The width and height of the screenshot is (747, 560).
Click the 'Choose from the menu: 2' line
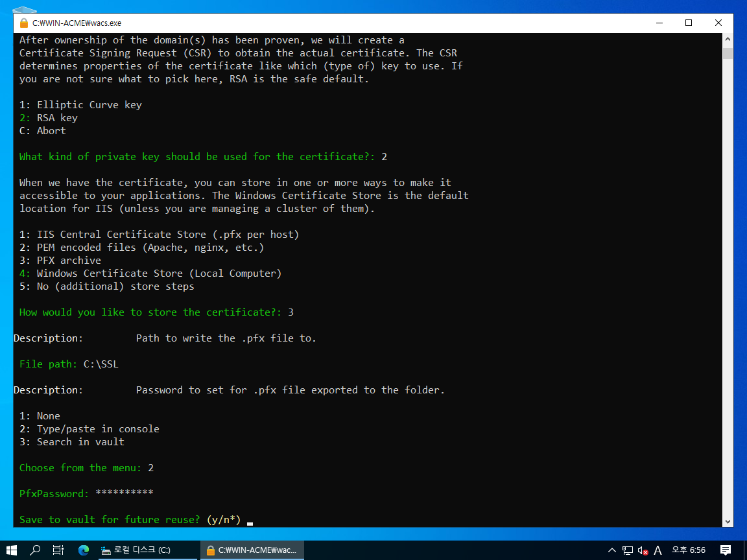coord(86,467)
